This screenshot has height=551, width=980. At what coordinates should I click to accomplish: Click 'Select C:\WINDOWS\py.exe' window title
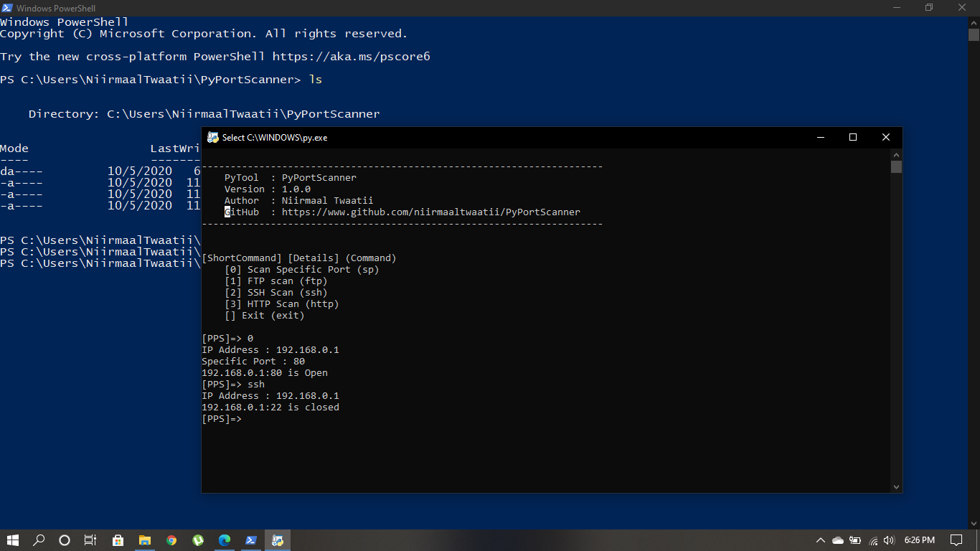(x=275, y=137)
